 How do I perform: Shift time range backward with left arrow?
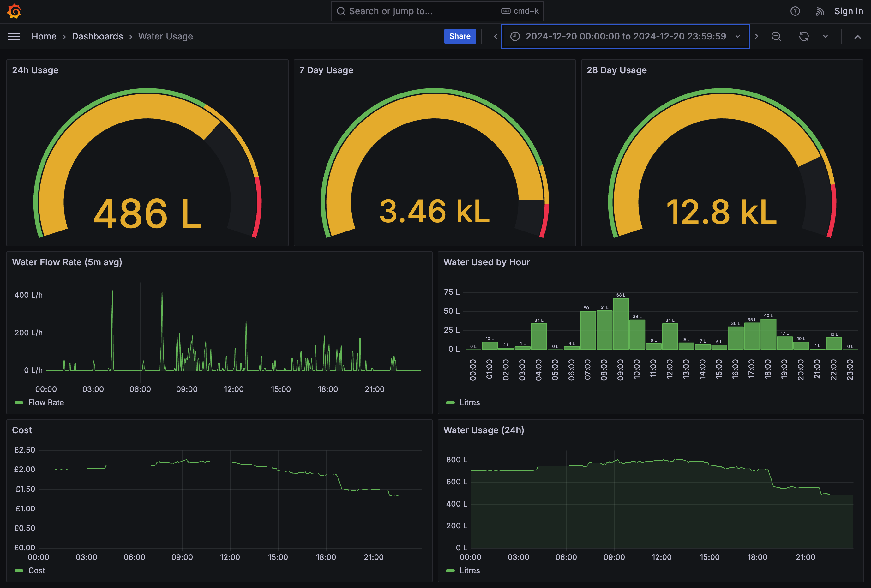coord(495,36)
